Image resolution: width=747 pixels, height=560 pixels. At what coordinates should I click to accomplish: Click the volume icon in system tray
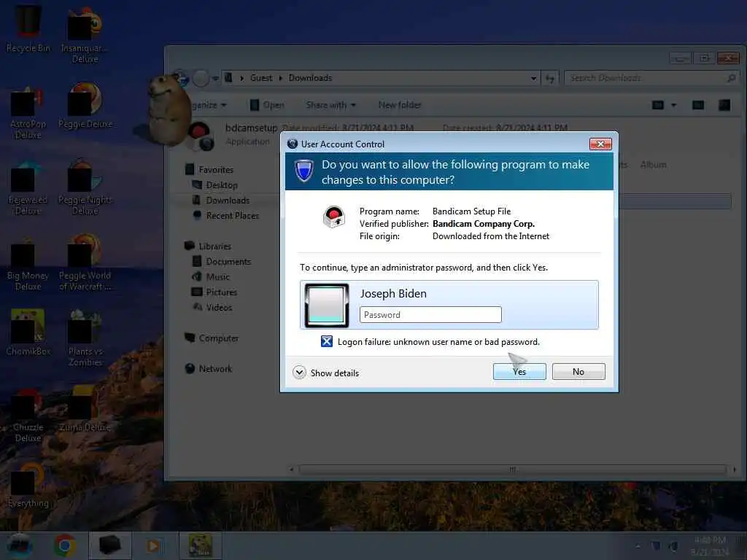click(x=673, y=545)
